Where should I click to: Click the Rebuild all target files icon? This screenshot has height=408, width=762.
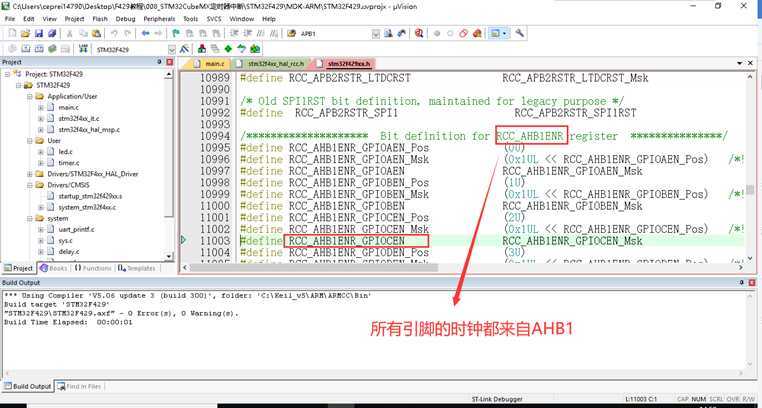click(x=39, y=49)
